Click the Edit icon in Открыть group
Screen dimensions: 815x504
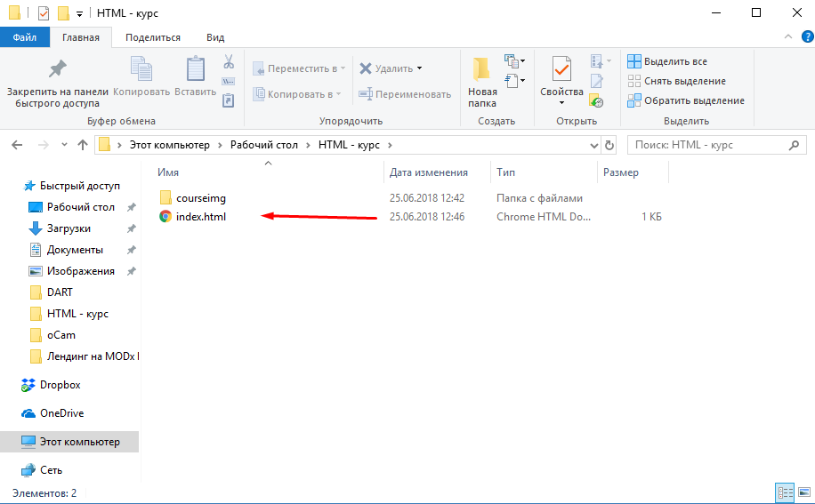pyautogui.click(x=597, y=81)
